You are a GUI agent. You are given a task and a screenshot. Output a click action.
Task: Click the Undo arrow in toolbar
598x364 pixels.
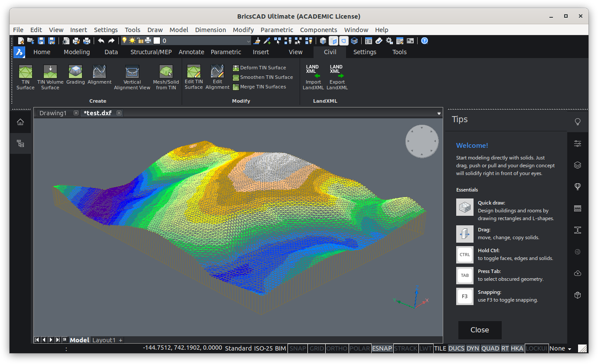point(101,41)
